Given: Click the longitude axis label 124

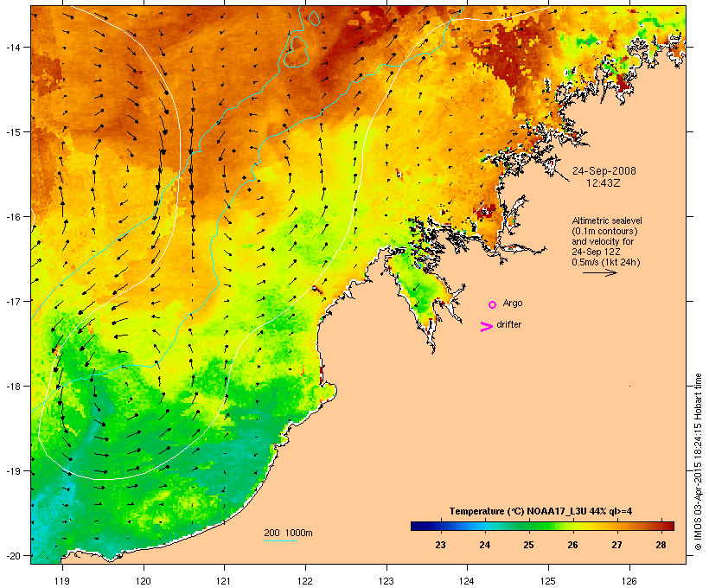Looking at the screenshot, I should (467, 581).
